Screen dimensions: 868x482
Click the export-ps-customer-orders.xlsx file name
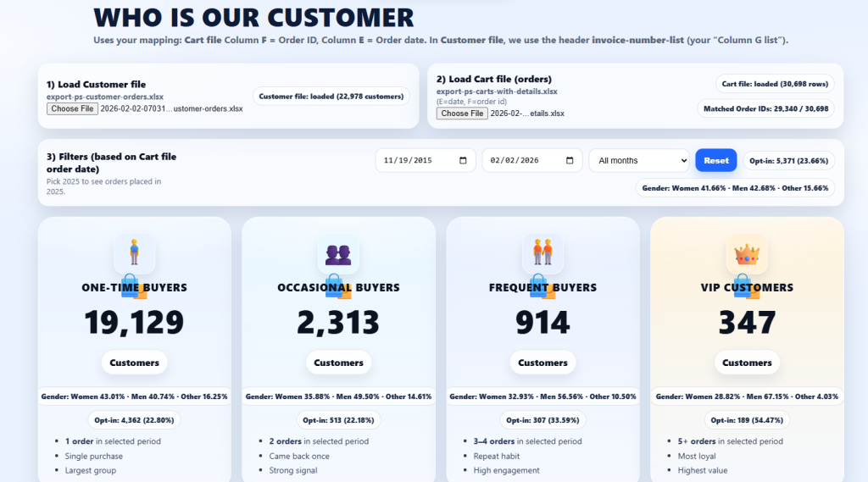tap(104, 97)
